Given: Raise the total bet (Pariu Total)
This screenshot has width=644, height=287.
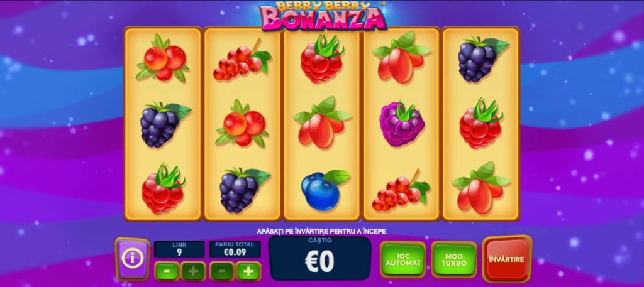Looking at the screenshot, I should point(248,271).
